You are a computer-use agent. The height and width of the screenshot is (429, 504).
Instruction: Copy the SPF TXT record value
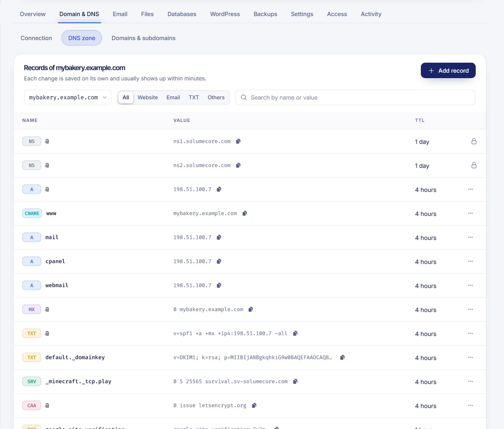[295, 333]
